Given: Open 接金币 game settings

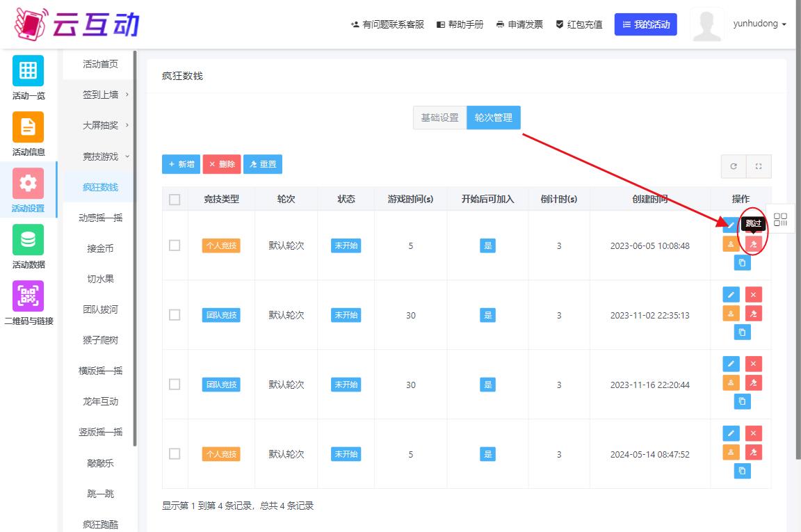Looking at the screenshot, I should coord(100,248).
